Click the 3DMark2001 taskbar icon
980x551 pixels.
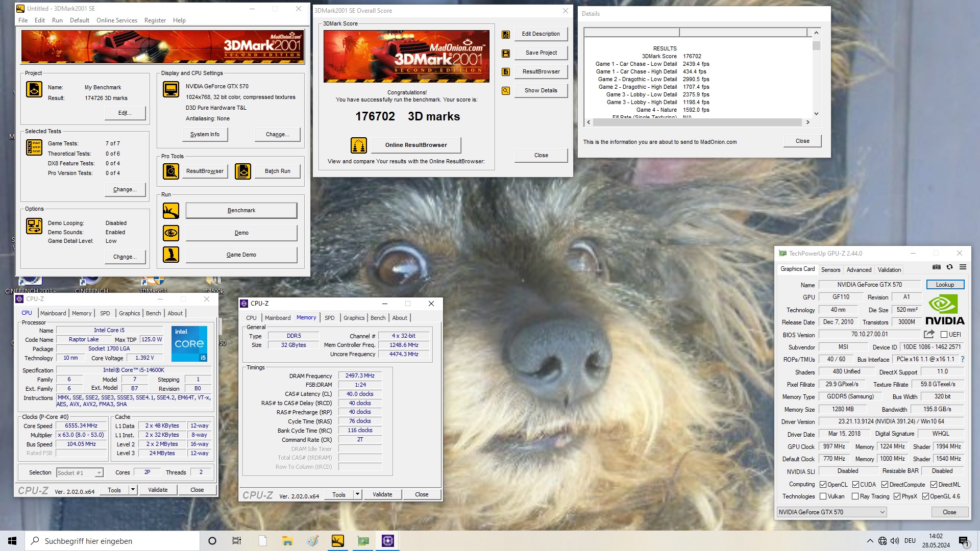[338, 541]
